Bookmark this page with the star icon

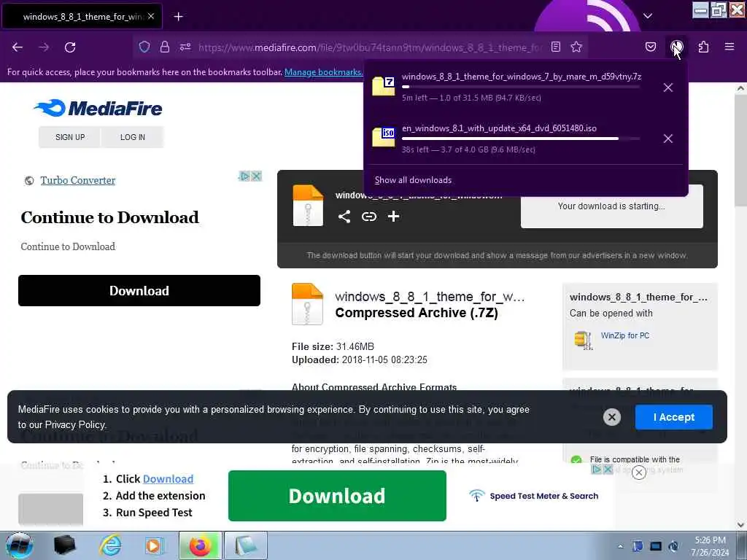click(x=576, y=47)
